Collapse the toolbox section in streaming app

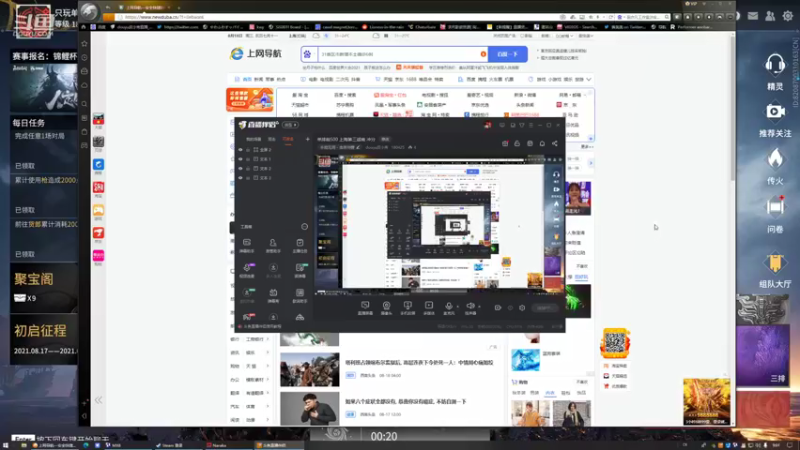pyautogui.click(x=305, y=227)
